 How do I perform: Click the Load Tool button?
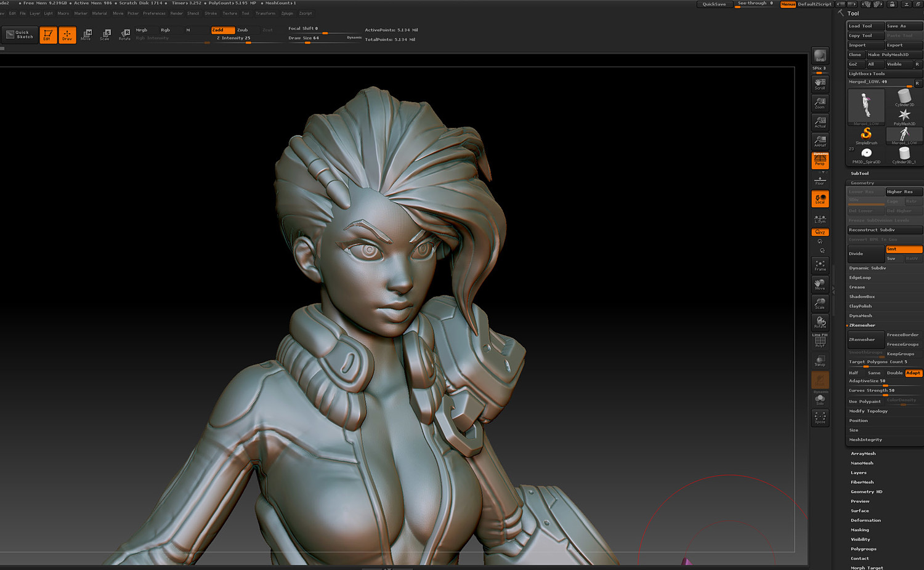point(866,26)
